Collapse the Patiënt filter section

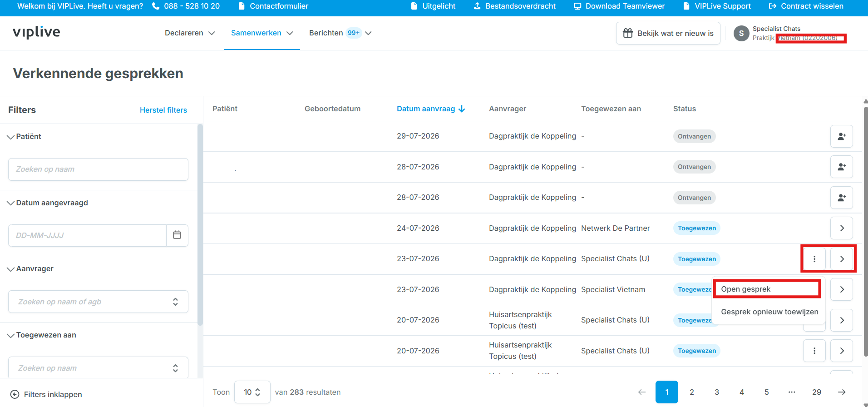pos(25,136)
